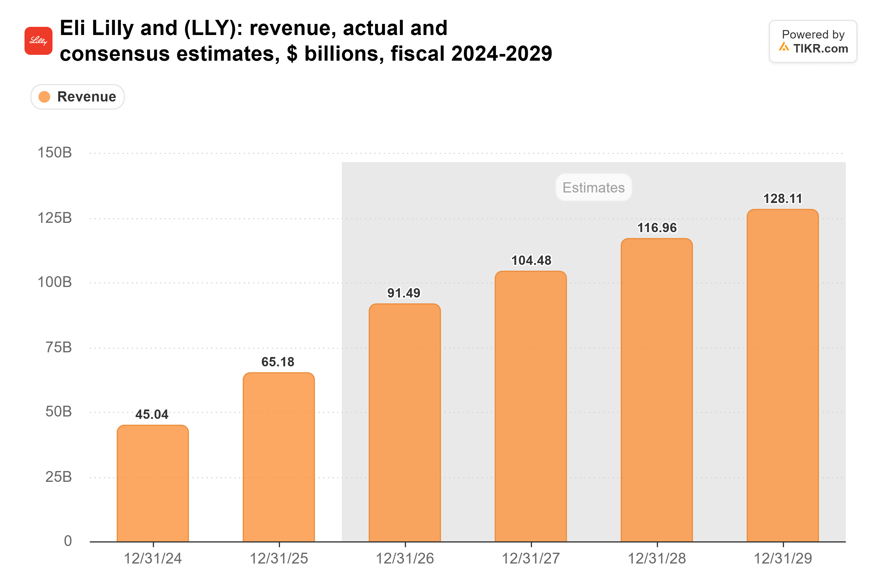
Task: Click the 65.18 data label
Action: (x=278, y=362)
